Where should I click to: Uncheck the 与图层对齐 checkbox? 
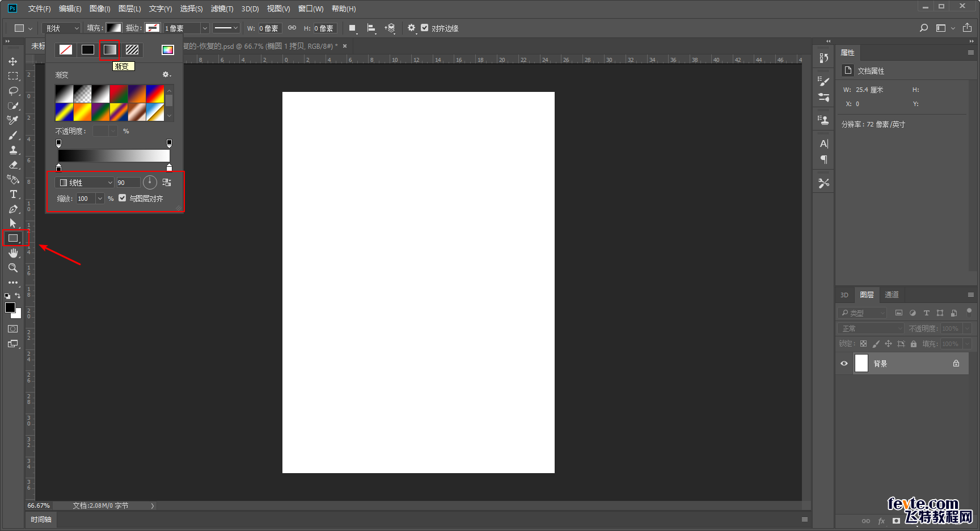(x=122, y=198)
